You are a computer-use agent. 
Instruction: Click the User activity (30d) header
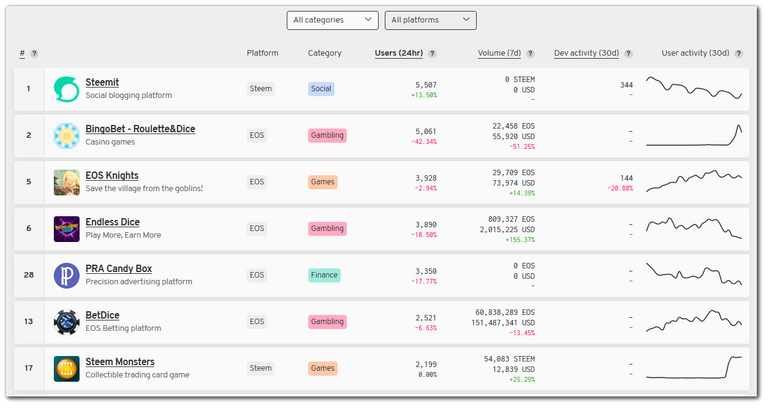pyautogui.click(x=695, y=53)
